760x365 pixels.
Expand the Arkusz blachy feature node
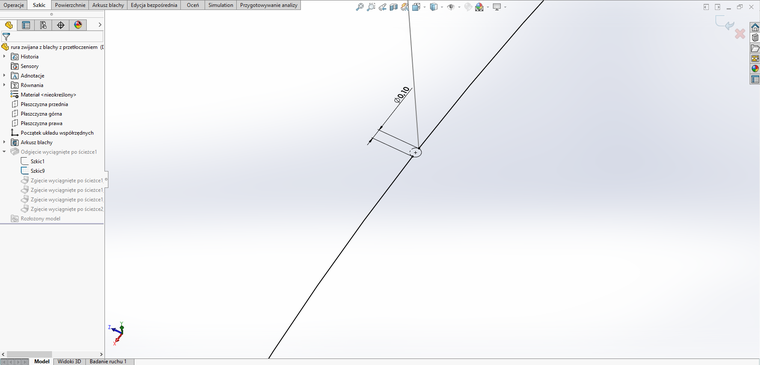click(4, 143)
